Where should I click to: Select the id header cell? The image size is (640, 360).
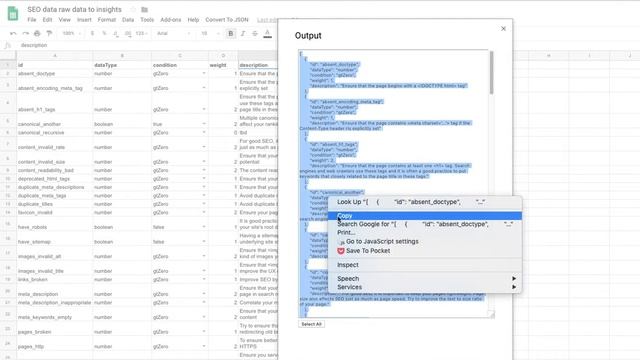click(55, 65)
